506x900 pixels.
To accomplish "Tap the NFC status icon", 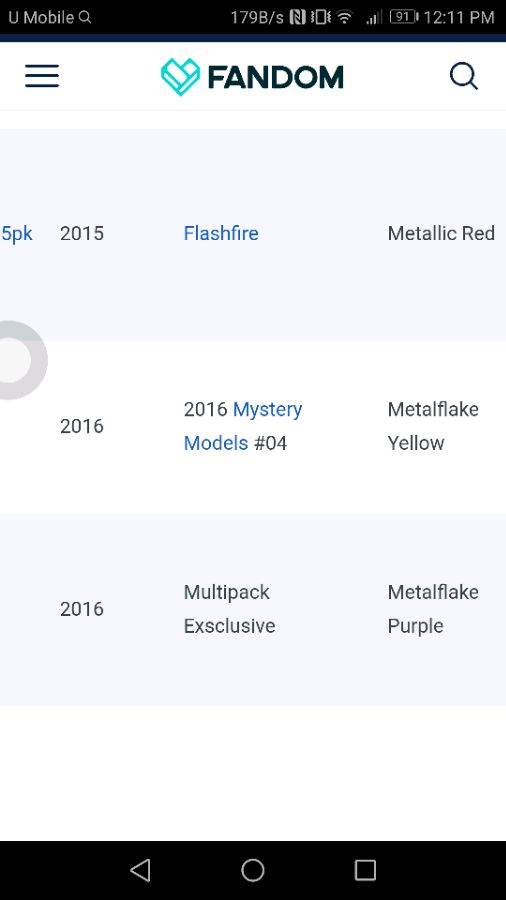I will pos(297,17).
